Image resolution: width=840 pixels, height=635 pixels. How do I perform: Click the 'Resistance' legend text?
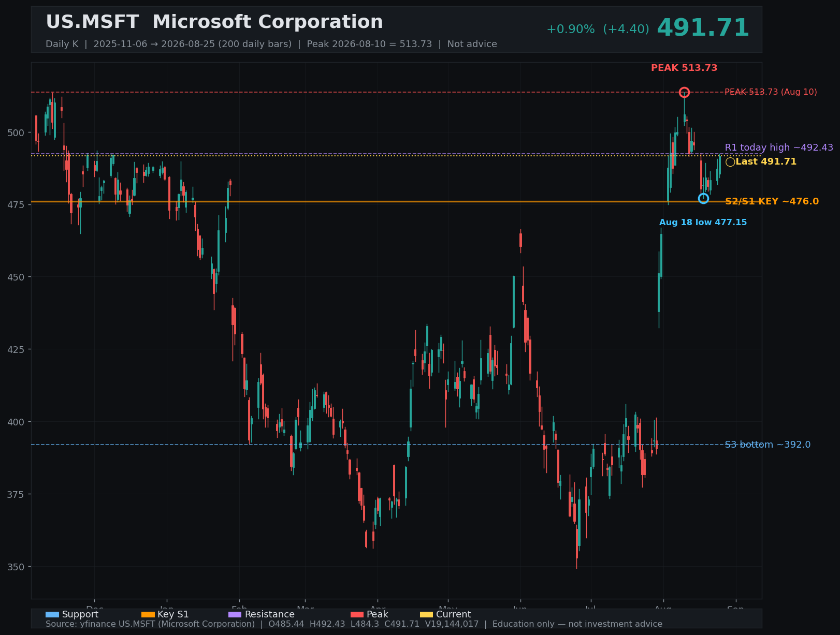[269, 615]
